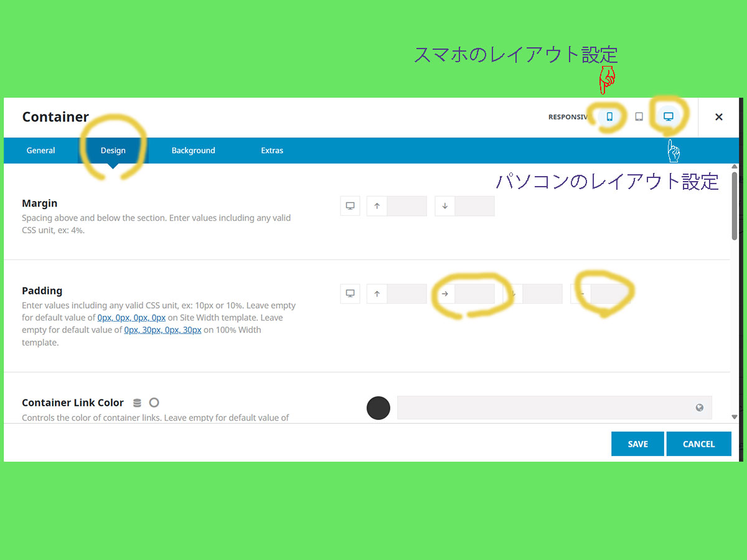Click the desktop device icon beside Margin
Image resolution: width=747 pixels, height=560 pixels.
(350, 206)
